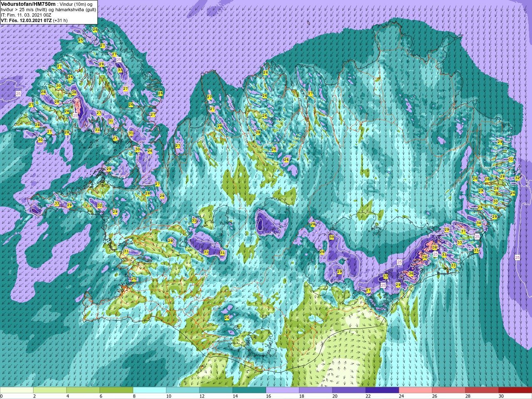Screen dimensions: 532x399
Task: Pick the 10–12 m/s turquoise legend swatch
Action: (183, 390)
